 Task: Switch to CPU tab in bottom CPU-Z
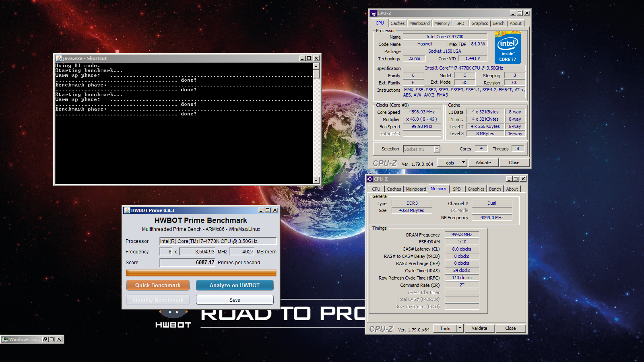point(376,189)
